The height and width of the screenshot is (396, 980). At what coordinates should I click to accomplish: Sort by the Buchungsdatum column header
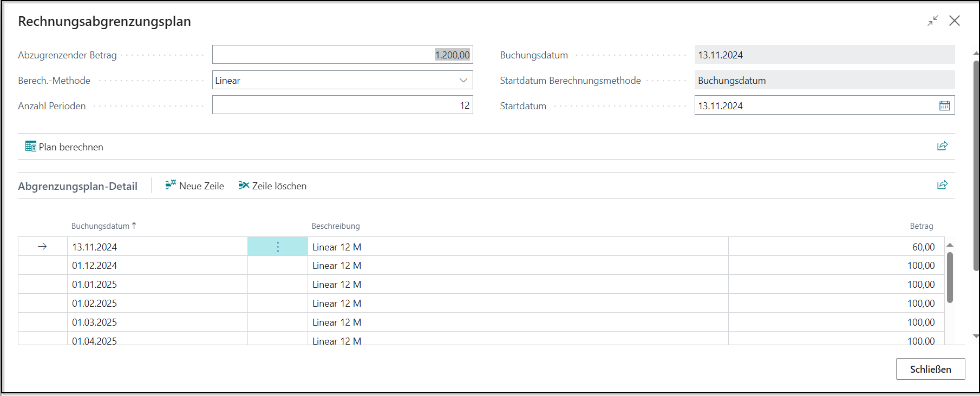tap(101, 226)
